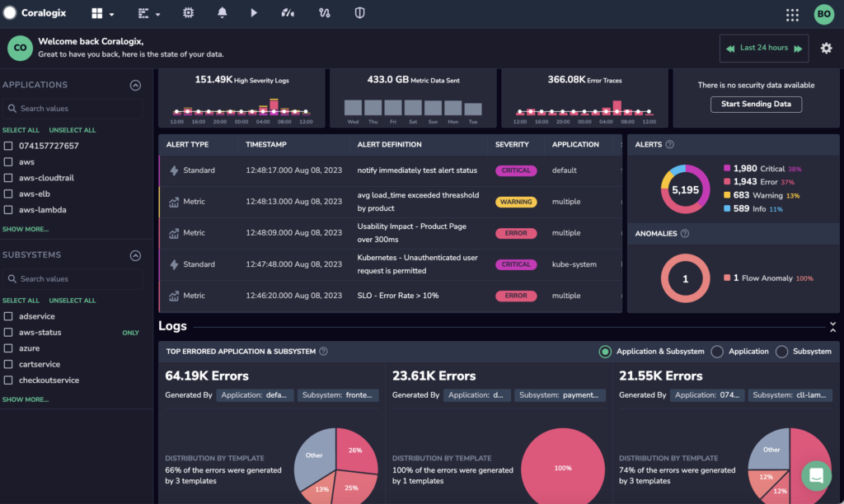Click the APPLICATION column header

click(575, 145)
